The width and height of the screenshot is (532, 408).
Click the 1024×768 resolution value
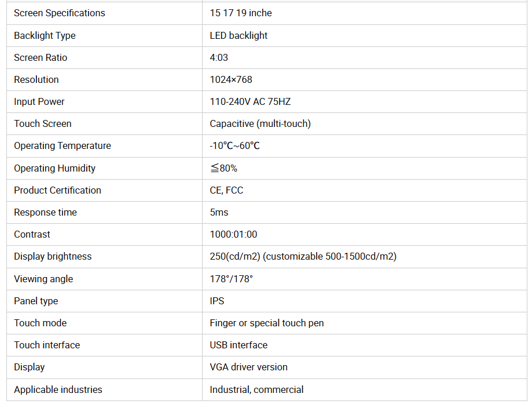tap(231, 79)
